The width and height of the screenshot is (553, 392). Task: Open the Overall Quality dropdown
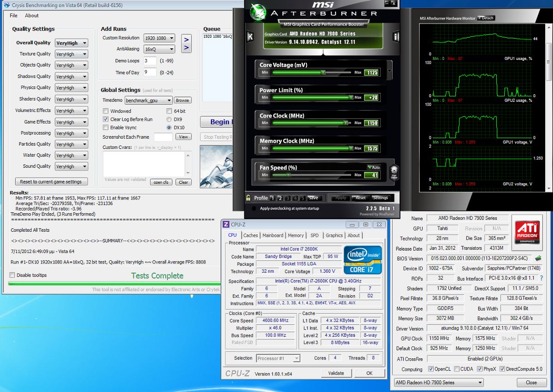click(71, 43)
